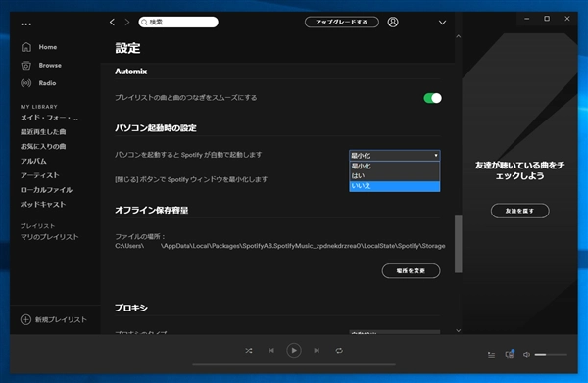
Task: Click the scrollbar down arrow
Action: click(x=459, y=330)
